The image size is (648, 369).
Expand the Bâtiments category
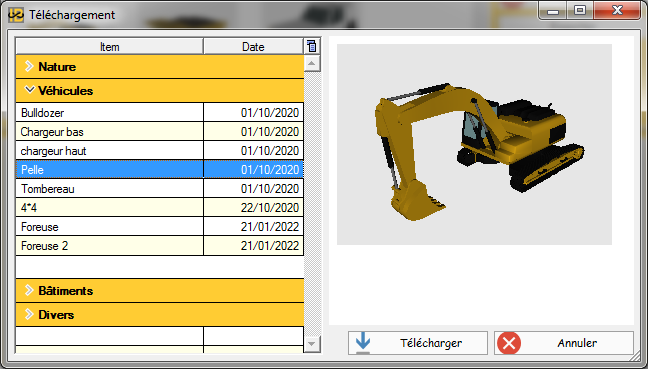pyautogui.click(x=29, y=290)
